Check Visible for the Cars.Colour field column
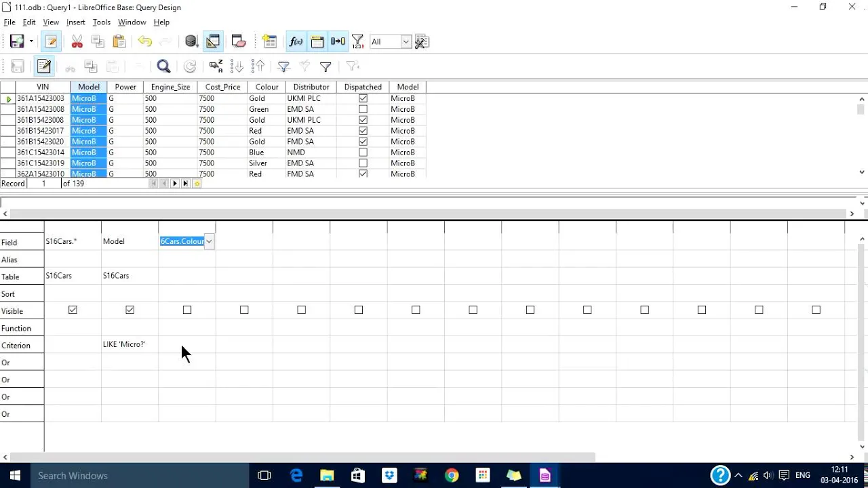The height and width of the screenshot is (488, 868). coord(187,310)
